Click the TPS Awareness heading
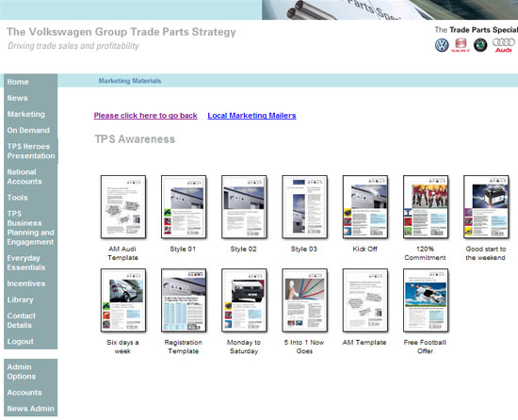Image resolution: width=518 pixels, height=420 pixels. point(135,139)
